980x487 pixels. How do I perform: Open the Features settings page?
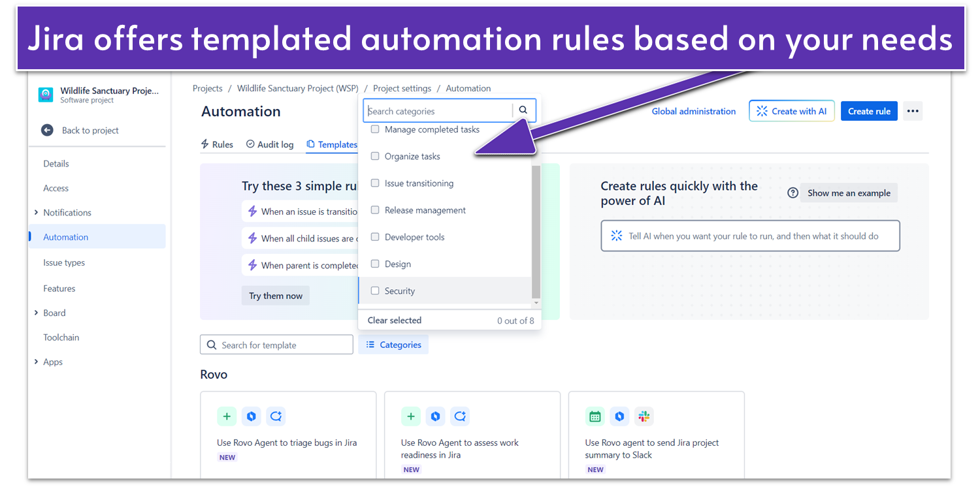click(59, 288)
